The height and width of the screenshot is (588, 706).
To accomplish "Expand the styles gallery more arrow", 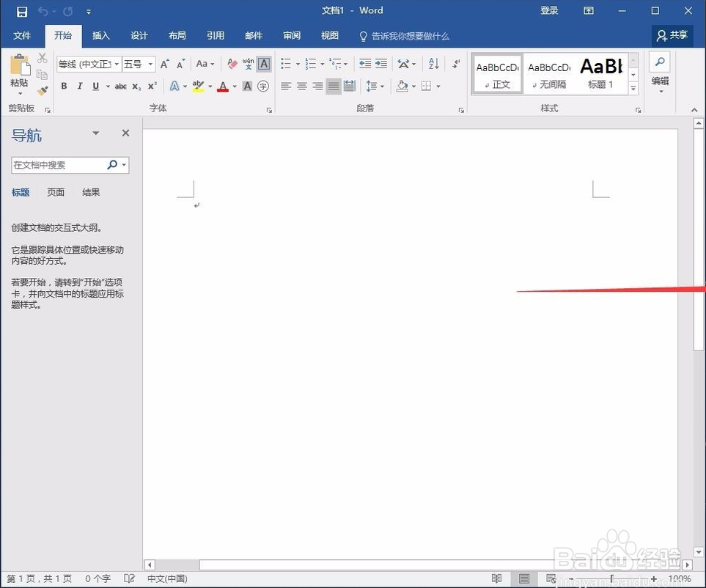I will coord(633,88).
